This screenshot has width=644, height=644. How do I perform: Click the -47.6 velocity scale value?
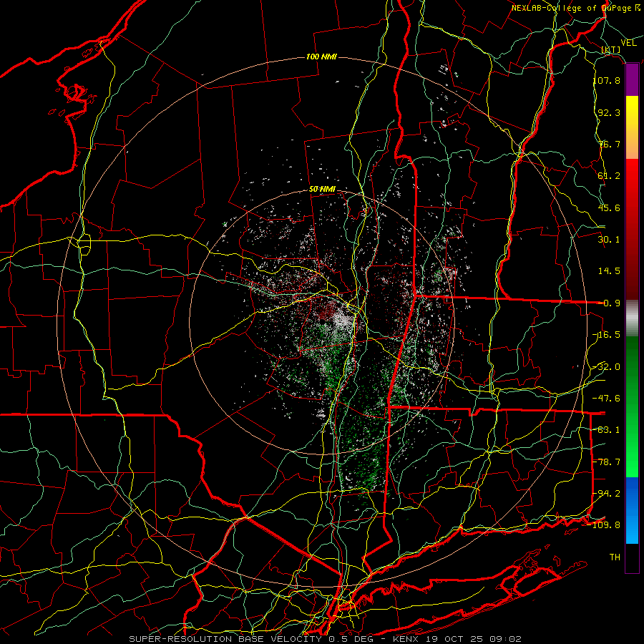[x=607, y=399]
